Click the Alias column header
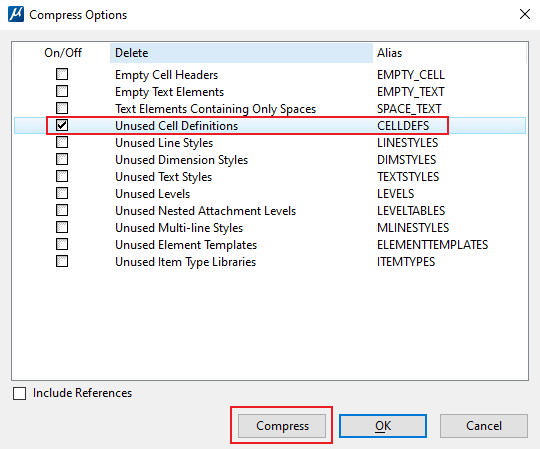Screen dimensions: 540x449 (x=449, y=53)
